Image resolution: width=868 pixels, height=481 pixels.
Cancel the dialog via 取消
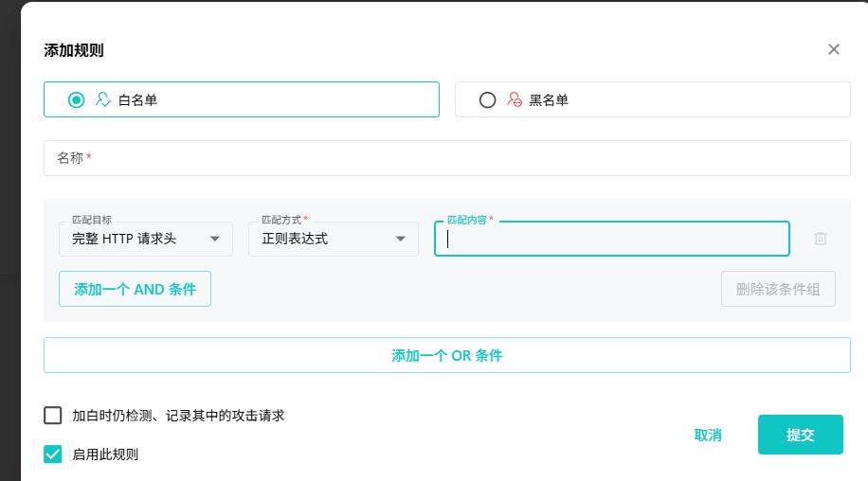coord(708,435)
